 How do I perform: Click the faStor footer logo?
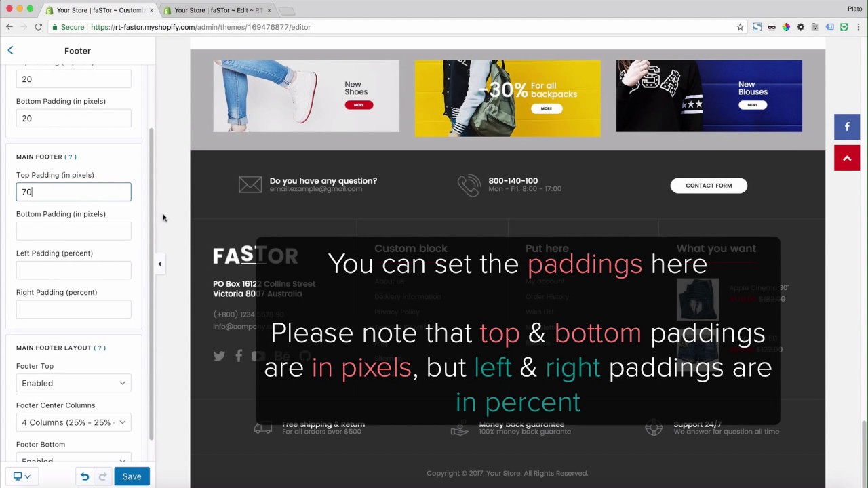pos(256,256)
